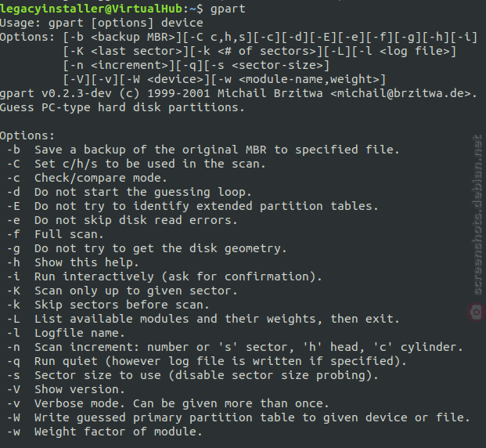Click the Weight factor of module line
Viewport: 486px width, 448px height.
105,432
